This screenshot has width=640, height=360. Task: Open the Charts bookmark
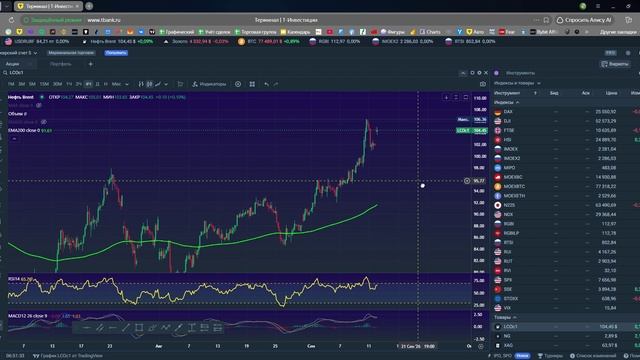pos(430,31)
